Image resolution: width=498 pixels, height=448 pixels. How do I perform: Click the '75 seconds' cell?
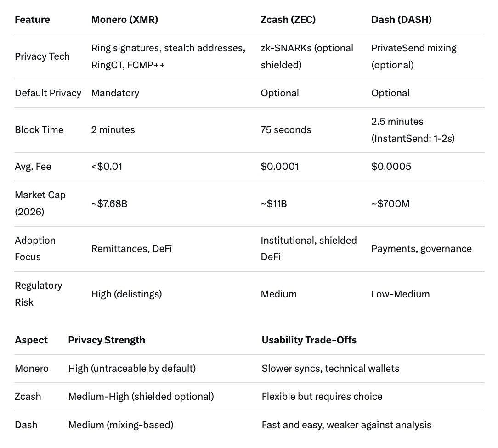(286, 130)
